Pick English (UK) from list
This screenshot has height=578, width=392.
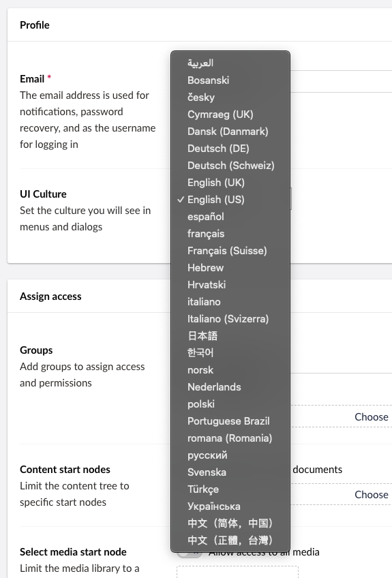click(x=230, y=183)
